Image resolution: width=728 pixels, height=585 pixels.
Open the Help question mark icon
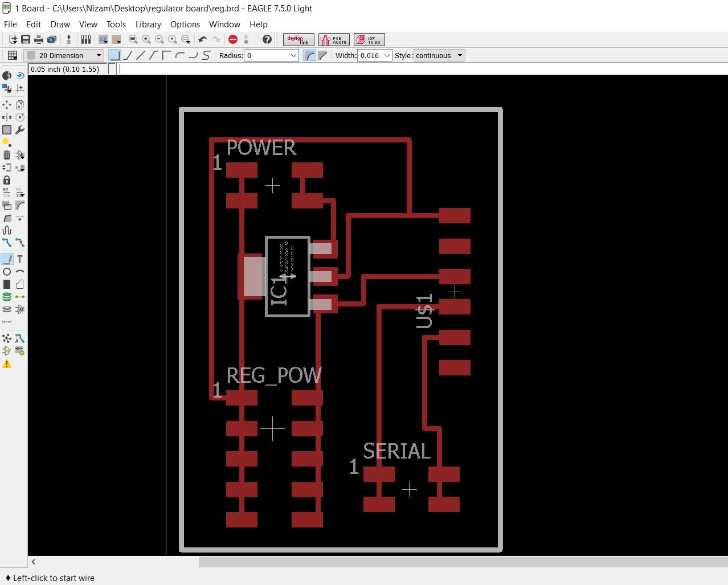pos(267,39)
